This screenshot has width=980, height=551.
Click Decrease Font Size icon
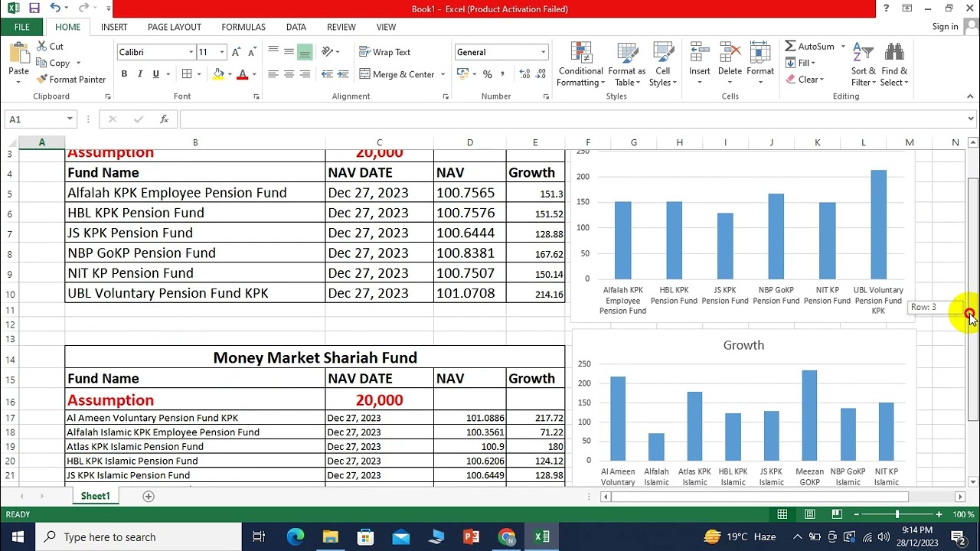[252, 52]
